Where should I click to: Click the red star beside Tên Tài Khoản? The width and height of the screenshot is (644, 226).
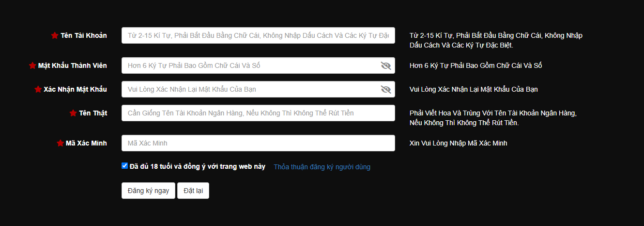point(55,35)
